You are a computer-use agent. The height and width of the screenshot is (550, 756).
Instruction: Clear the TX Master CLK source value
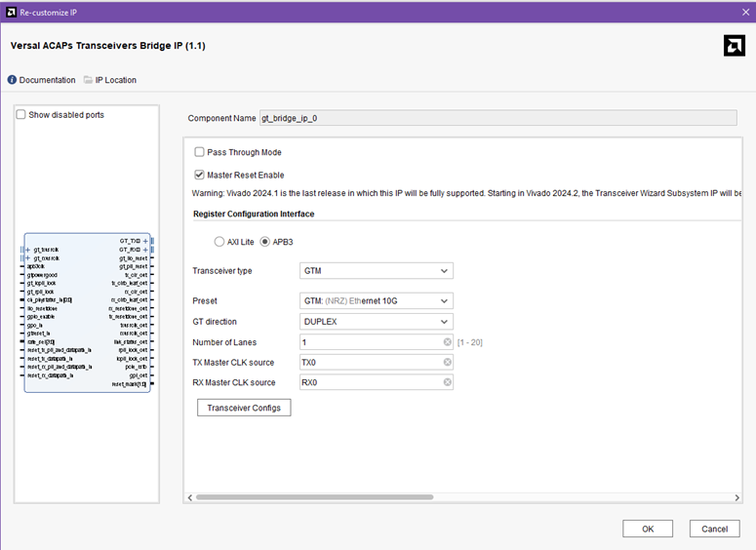tap(448, 362)
